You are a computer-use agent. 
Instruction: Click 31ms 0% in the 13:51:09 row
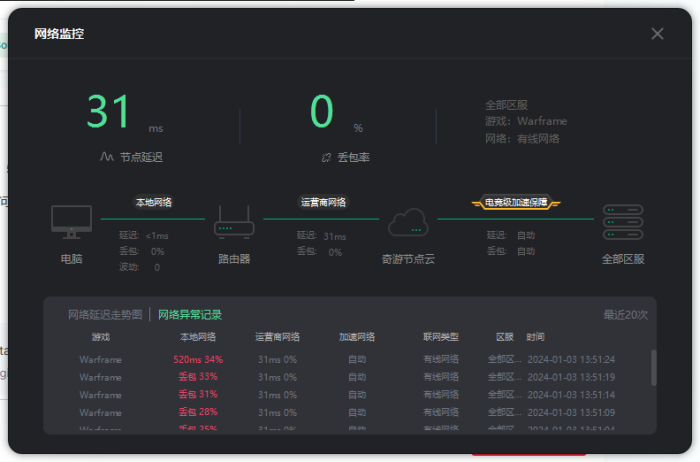click(277, 412)
